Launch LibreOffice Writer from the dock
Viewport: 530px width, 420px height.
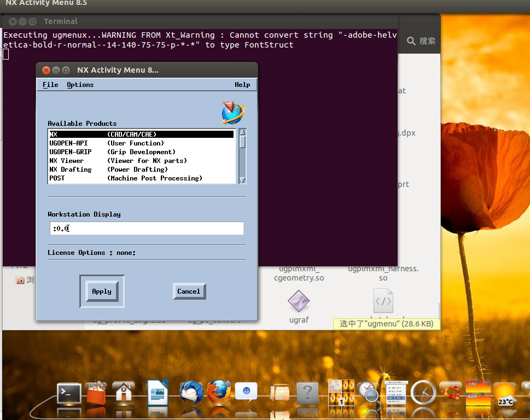pos(158,393)
